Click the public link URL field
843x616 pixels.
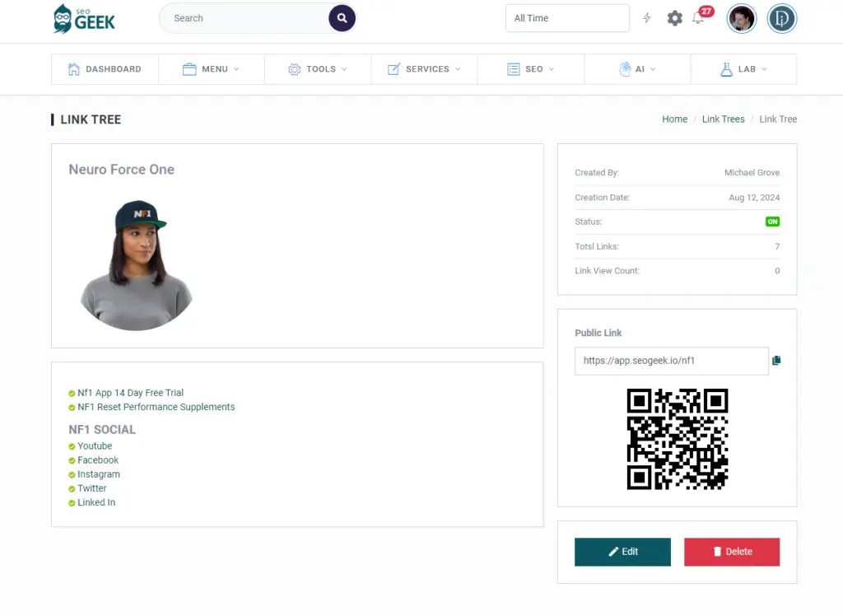tap(672, 361)
